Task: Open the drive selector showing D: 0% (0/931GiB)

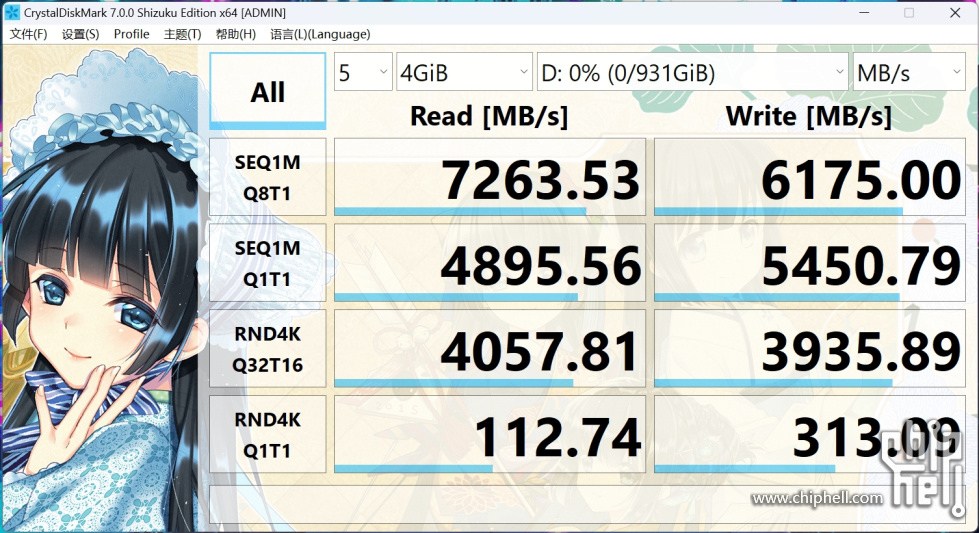Action: (x=692, y=72)
